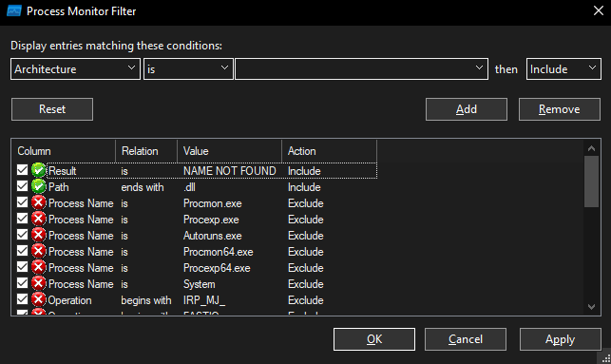Toggle the checkbox for the Procexp.exe filter
Viewport: 611px width, 364px height.
(22, 219)
